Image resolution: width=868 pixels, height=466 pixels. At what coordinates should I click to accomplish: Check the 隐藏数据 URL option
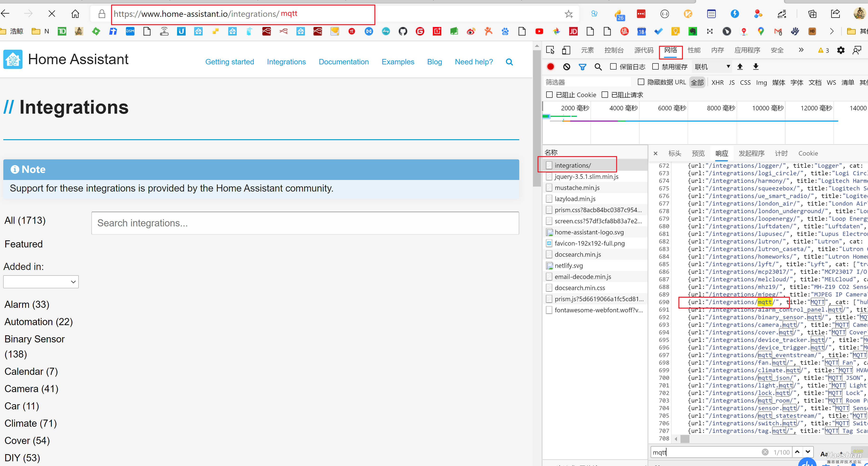click(x=641, y=82)
